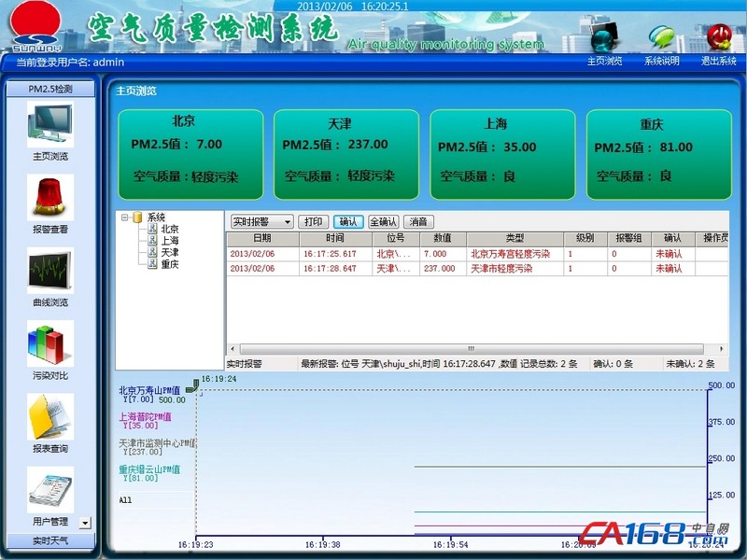Open the 污染对比 bar chart icon
747x560 pixels.
click(50, 343)
